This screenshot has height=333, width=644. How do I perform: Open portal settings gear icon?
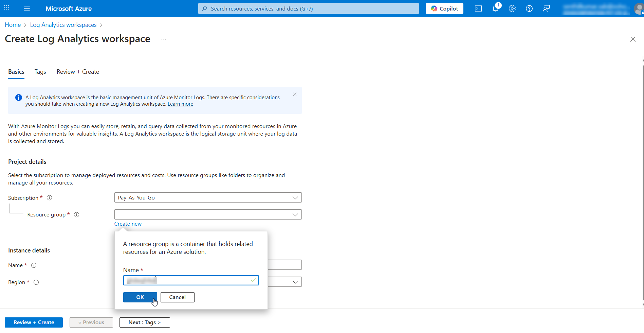512,8
